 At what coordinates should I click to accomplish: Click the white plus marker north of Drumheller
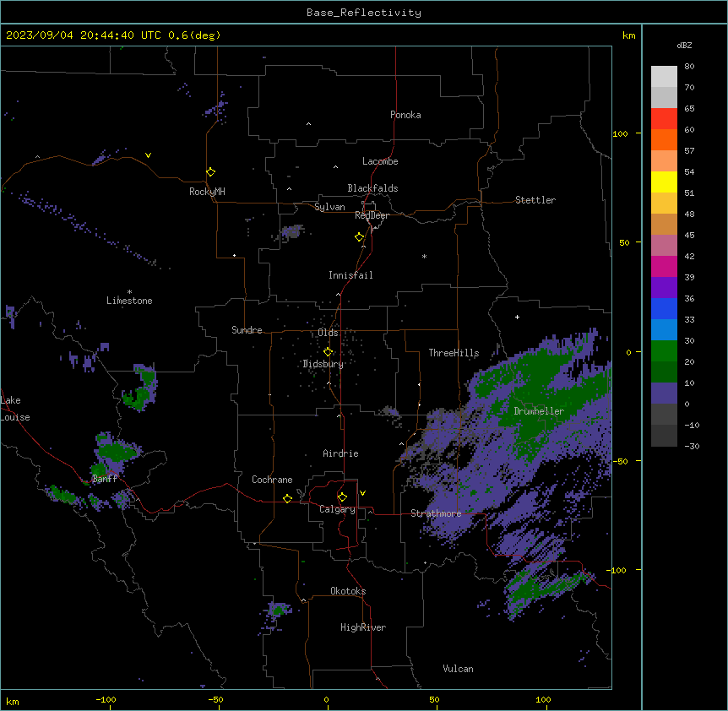point(517,317)
